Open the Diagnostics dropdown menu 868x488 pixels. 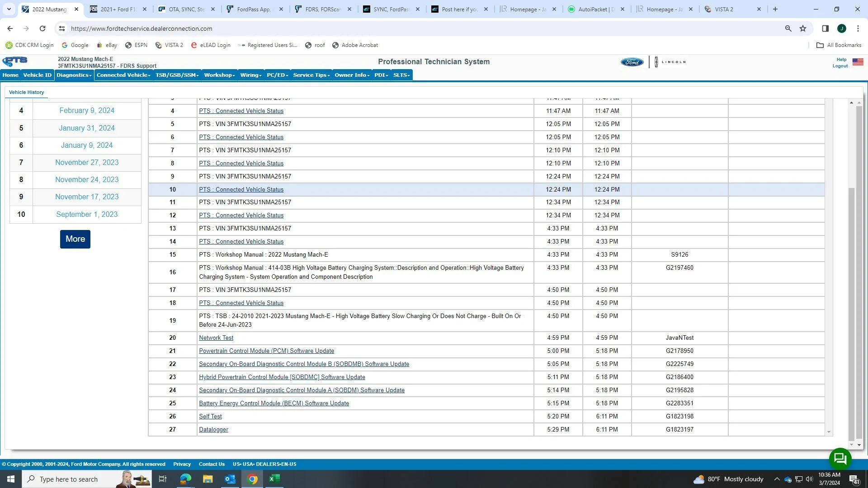tap(74, 75)
